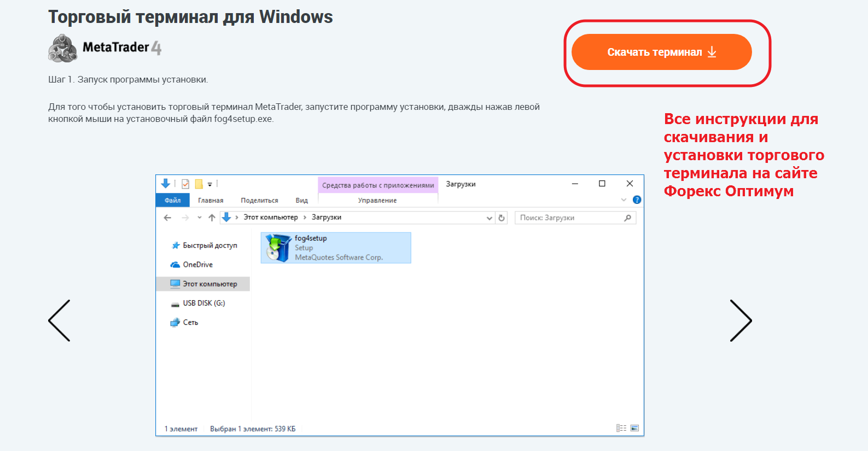Viewport: 868px width, 451px height.
Task: Click the text "Шаг 1. Запуск программы установки."
Action: 128,80
